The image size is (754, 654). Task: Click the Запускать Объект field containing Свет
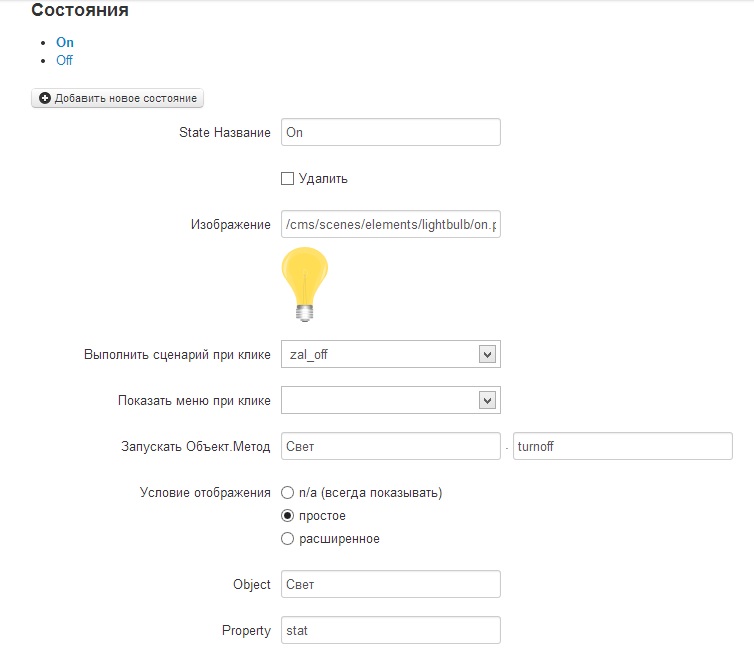pyautogui.click(x=390, y=447)
